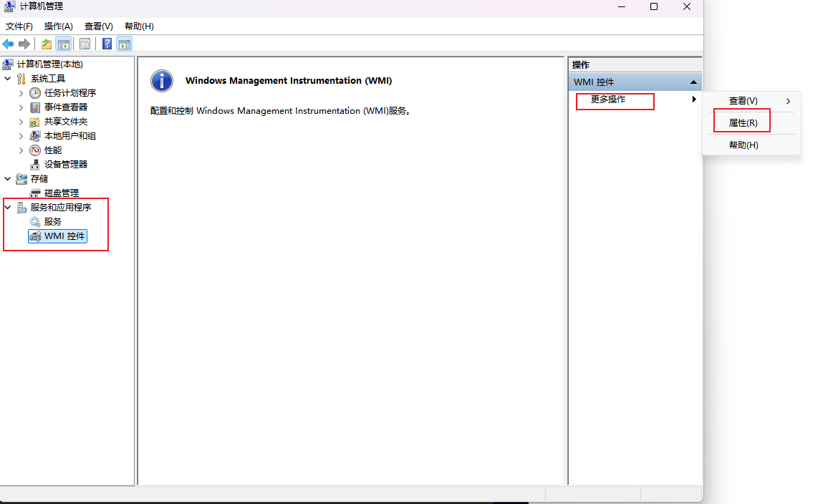This screenshot has height=504, width=828.
Task: Open the 文件(F) menu
Action: [x=19, y=26]
